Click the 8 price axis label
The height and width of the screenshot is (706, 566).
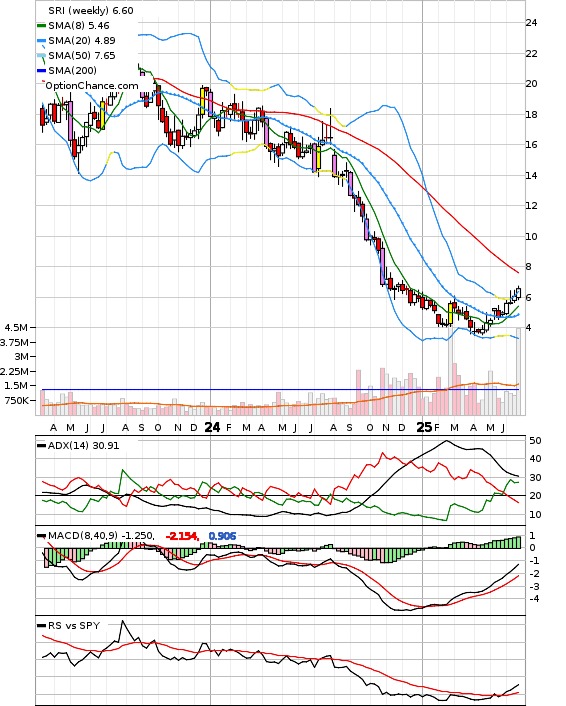pyautogui.click(x=529, y=267)
